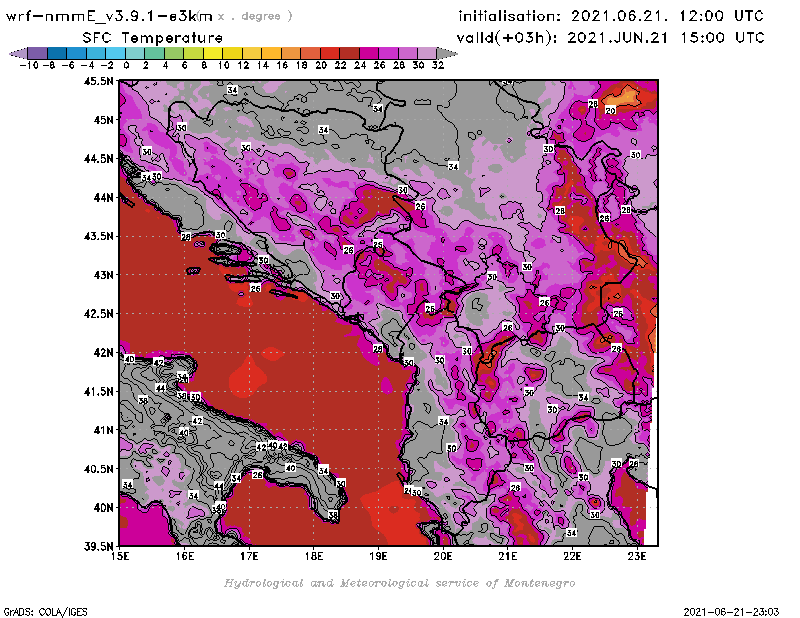Click the legend swatch between 20 and 22
The image size is (800, 618).
coord(330,54)
